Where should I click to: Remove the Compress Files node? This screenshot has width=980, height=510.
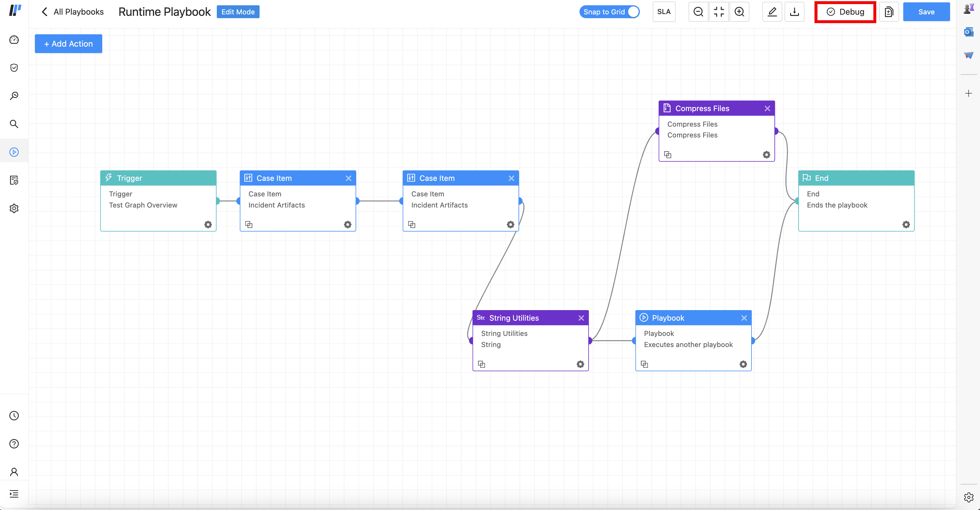(x=767, y=108)
